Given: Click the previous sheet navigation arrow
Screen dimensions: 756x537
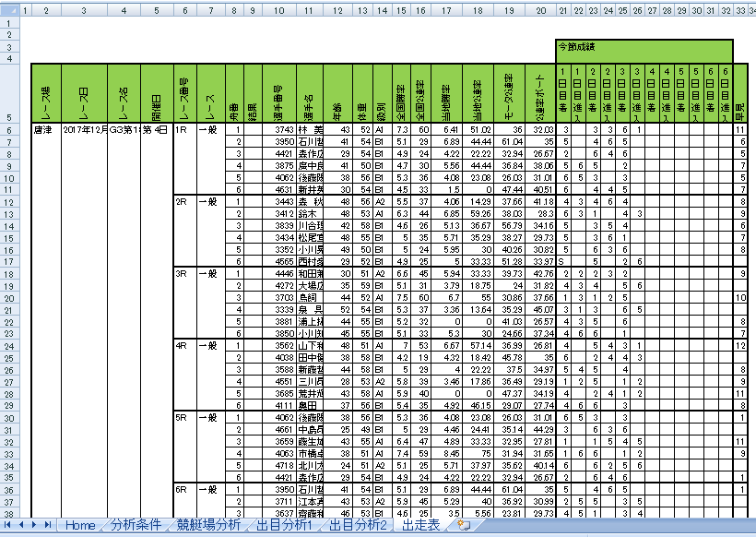Looking at the screenshot, I should click(x=20, y=524).
